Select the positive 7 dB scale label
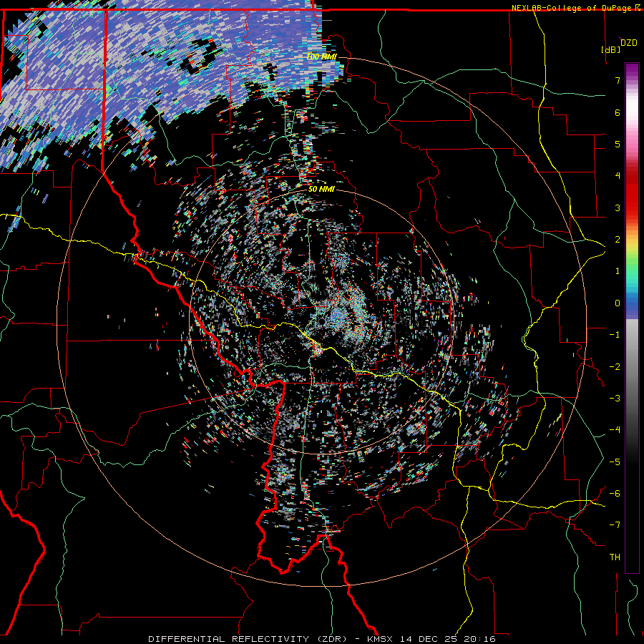Image resolution: width=644 pixels, height=644 pixels. click(x=618, y=80)
